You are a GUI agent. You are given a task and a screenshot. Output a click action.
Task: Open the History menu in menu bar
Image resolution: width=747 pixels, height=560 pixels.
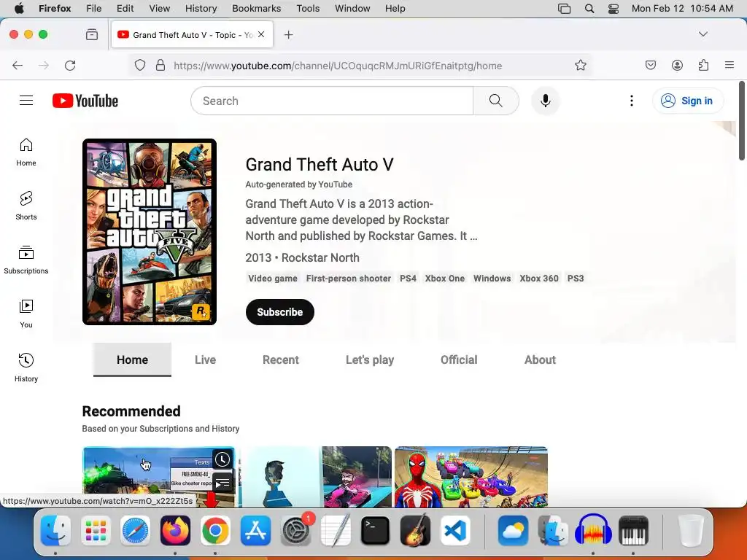pos(201,9)
